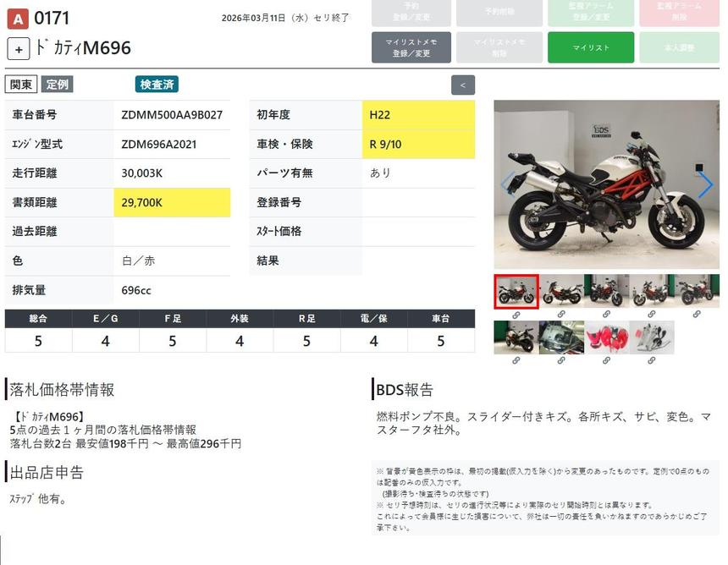Click the 本人調整 button

pyautogui.click(x=680, y=47)
